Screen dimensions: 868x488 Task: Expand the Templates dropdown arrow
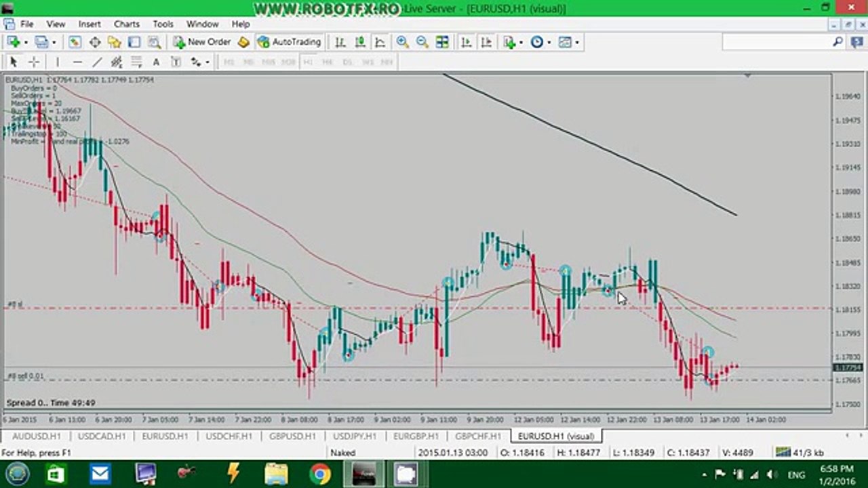coord(577,42)
